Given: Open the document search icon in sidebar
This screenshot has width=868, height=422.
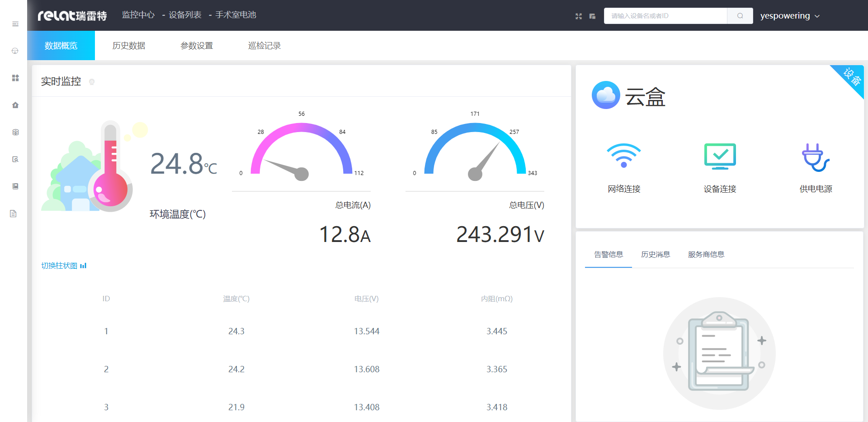Looking at the screenshot, I should pyautogui.click(x=15, y=159).
